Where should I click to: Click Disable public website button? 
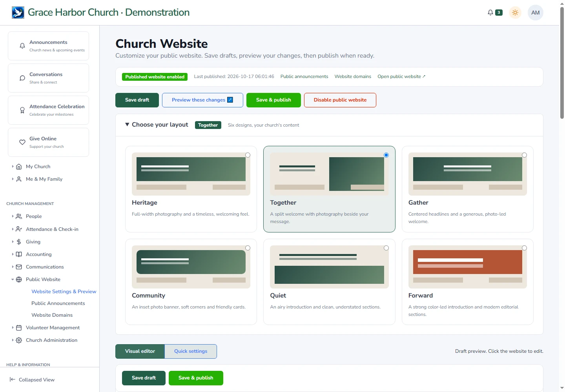coord(340,100)
